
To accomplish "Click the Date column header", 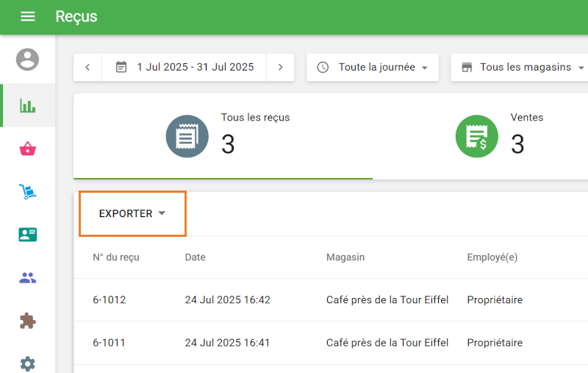I will coord(196,257).
